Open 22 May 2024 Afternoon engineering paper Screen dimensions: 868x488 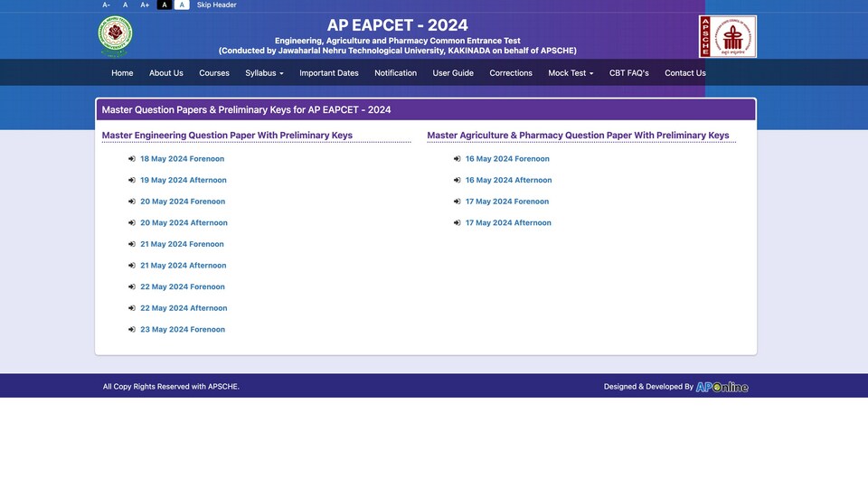tap(184, 308)
